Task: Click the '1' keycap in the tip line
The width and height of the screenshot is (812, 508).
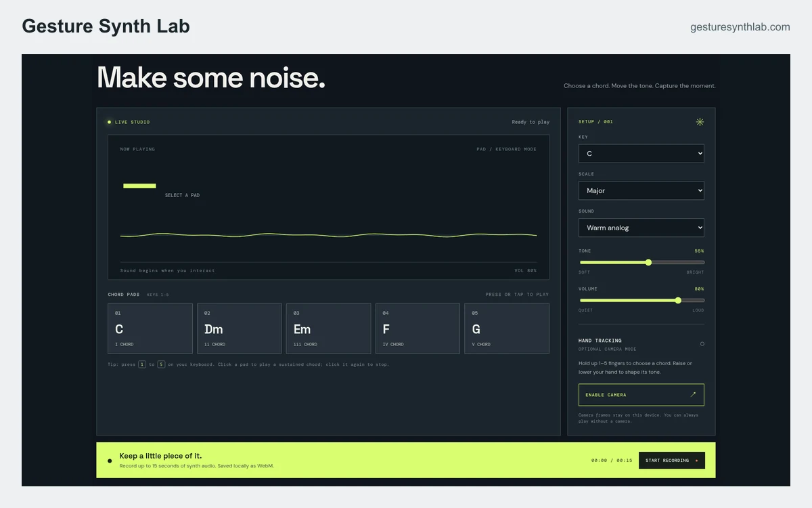Action: (142, 364)
